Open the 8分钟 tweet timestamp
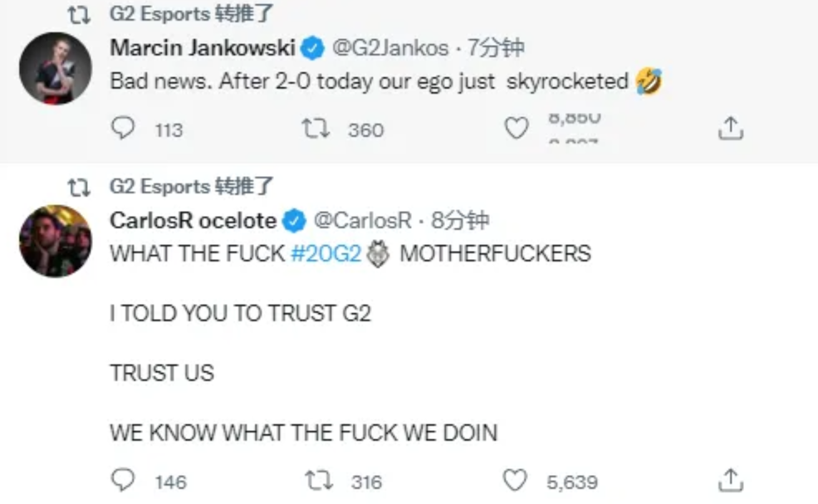This screenshot has height=504, width=818. click(459, 221)
